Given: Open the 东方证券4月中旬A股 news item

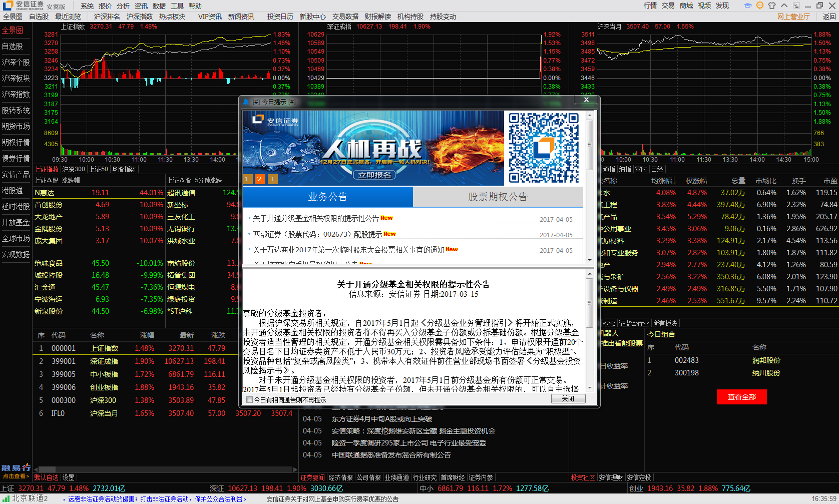Looking at the screenshot, I should coord(381,419).
